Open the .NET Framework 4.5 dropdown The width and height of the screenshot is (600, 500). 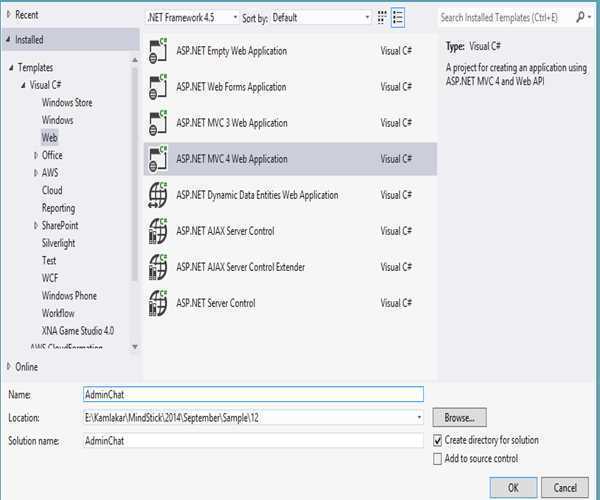point(193,18)
